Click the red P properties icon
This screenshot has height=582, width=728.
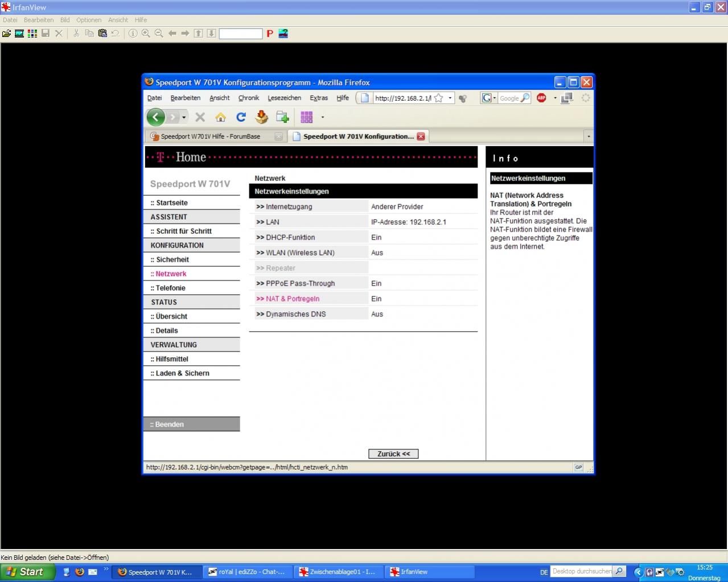click(270, 34)
